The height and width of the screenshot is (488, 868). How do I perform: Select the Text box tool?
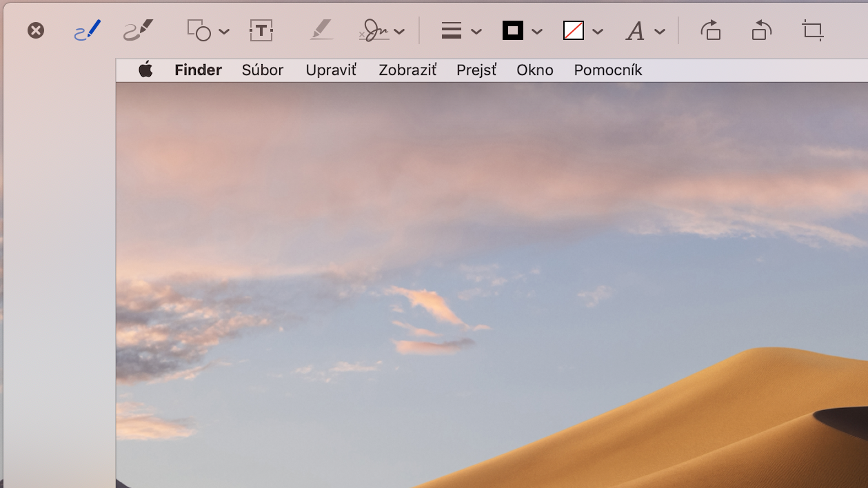[261, 30]
